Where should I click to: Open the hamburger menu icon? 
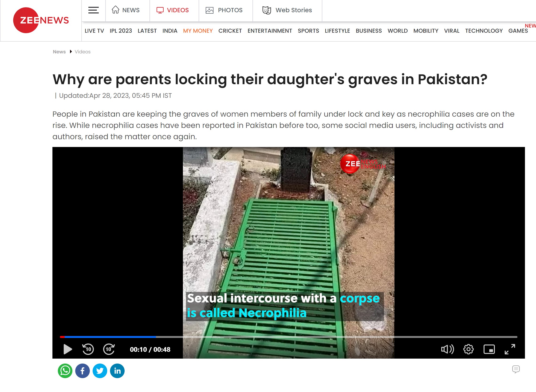click(x=93, y=10)
